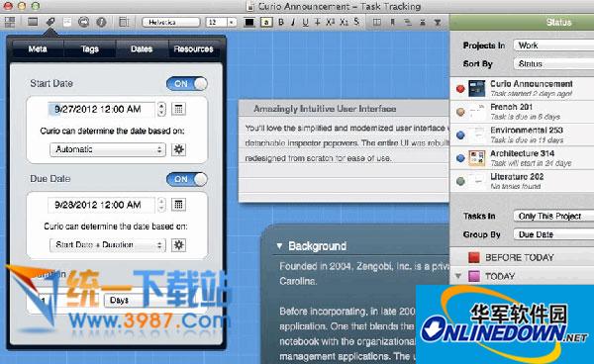Select the French 201 project
The width and height of the screenshot is (594, 364).
coord(522,112)
